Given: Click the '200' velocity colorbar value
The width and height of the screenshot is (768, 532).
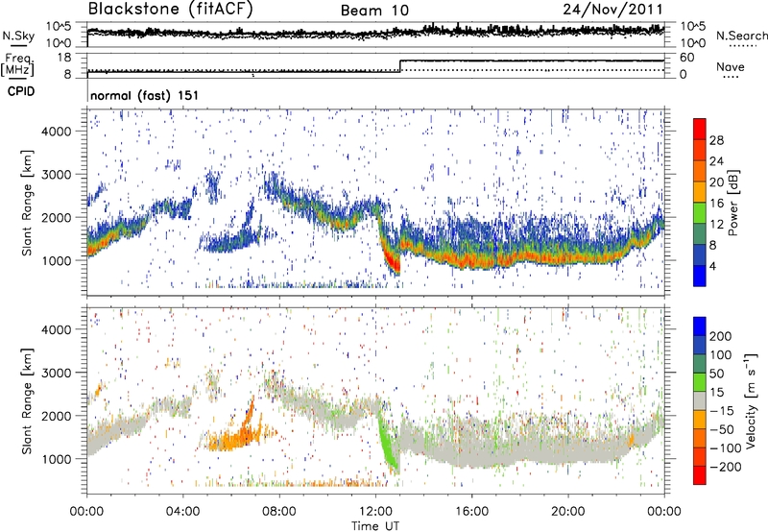Looking at the screenshot, I should [x=721, y=336].
